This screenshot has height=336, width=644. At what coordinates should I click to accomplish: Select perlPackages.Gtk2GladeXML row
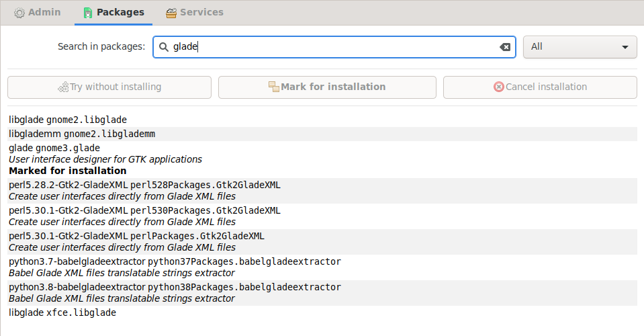tap(322, 241)
